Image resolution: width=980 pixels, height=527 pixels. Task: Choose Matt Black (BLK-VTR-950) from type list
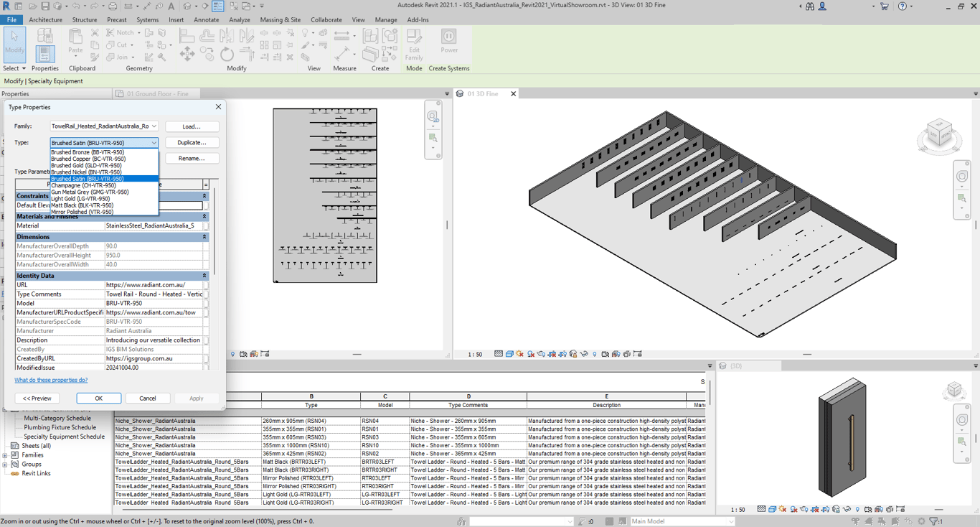[x=82, y=205]
